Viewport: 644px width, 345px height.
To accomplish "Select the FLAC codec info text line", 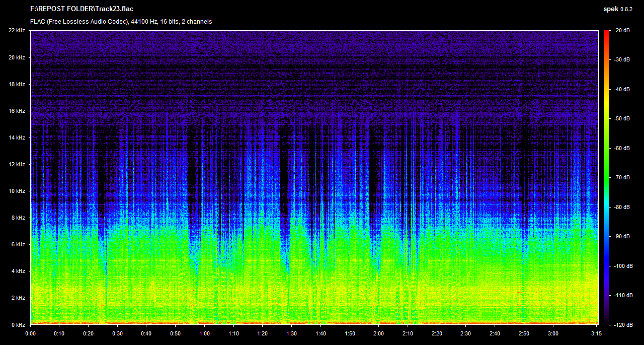I will pyautogui.click(x=121, y=22).
